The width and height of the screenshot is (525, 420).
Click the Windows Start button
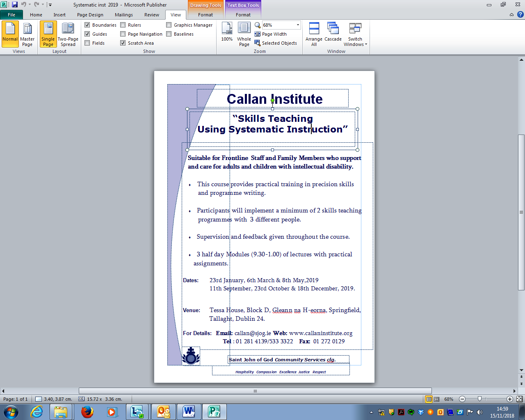11,412
